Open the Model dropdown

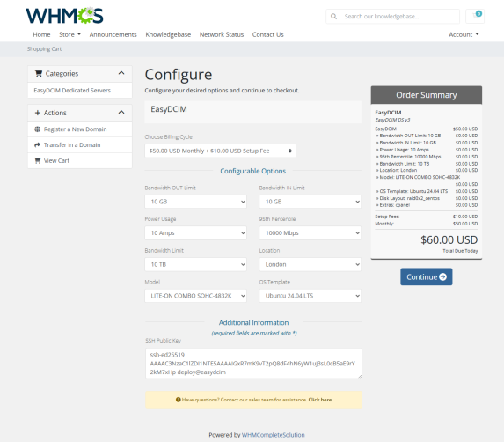click(x=196, y=296)
